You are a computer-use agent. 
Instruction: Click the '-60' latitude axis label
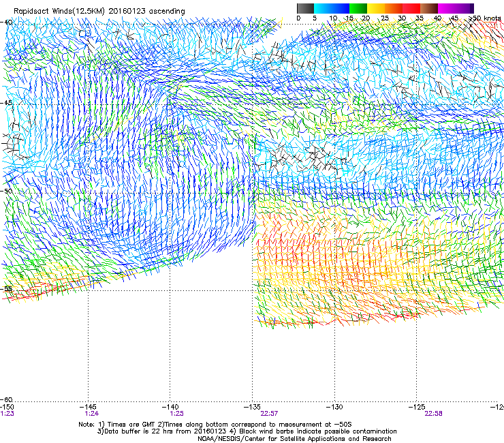7,399
